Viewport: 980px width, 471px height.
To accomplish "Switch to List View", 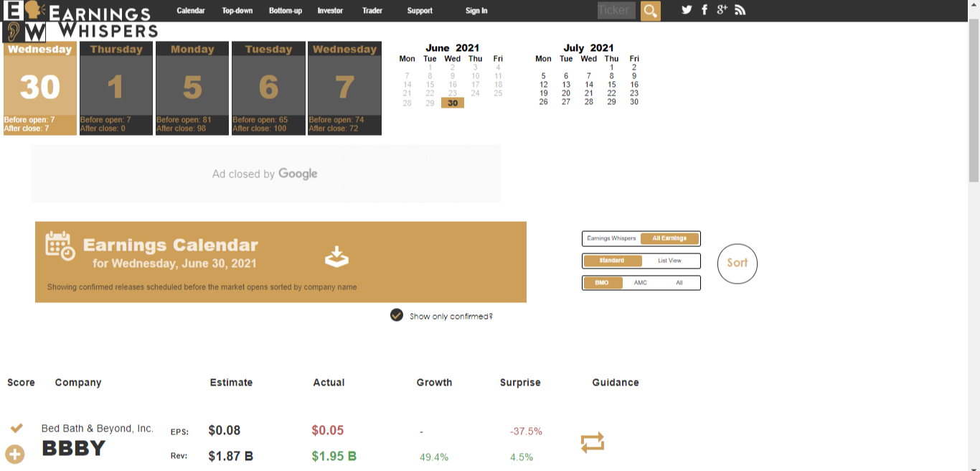I will (669, 261).
